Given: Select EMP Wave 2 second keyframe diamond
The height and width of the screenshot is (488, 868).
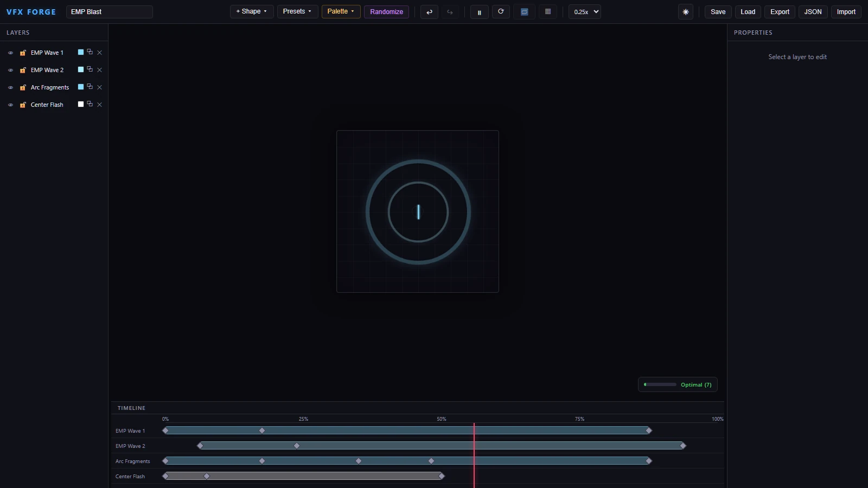Looking at the screenshot, I should 297,446.
